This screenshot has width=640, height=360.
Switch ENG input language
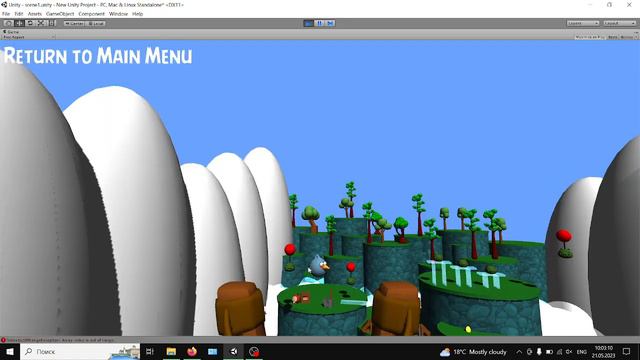coord(582,351)
